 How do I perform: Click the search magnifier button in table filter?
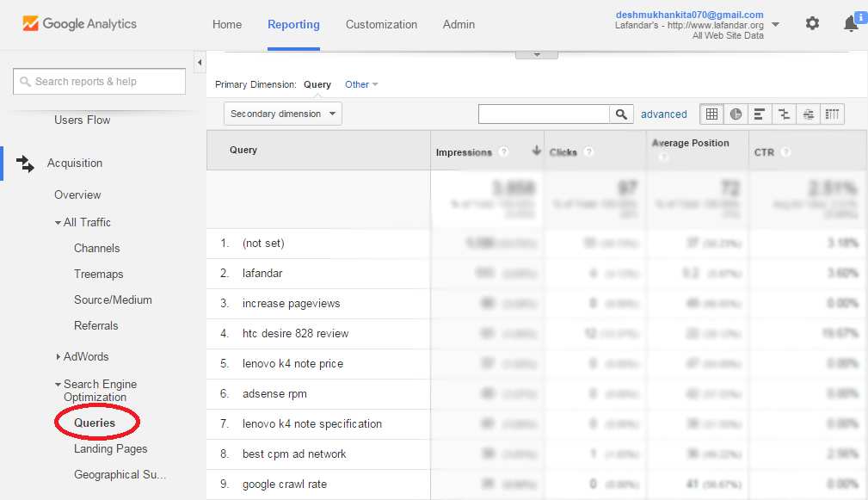621,114
